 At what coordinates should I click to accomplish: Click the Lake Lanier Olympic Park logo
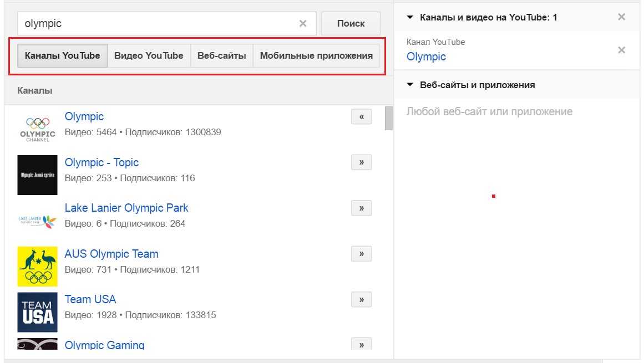click(37, 221)
